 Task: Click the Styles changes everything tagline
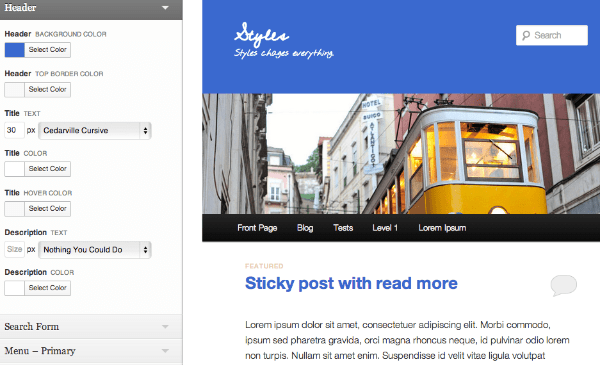click(284, 53)
